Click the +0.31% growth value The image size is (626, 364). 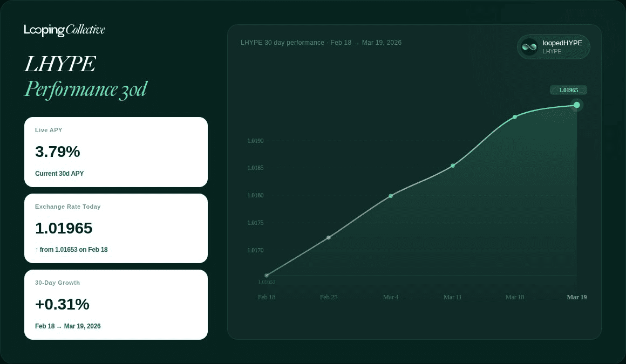62,304
